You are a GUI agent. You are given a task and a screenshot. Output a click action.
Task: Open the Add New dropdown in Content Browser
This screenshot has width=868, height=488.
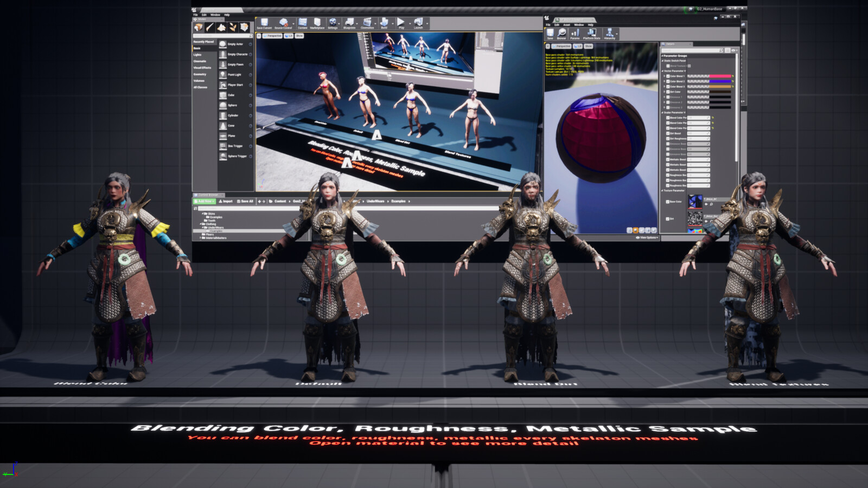point(205,201)
